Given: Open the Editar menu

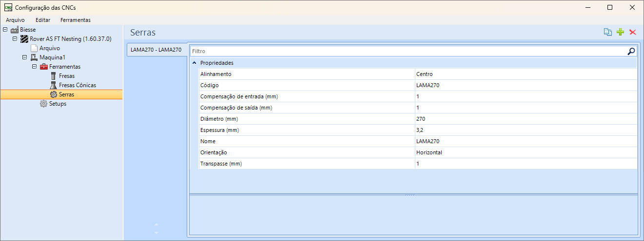Looking at the screenshot, I should 43,20.
